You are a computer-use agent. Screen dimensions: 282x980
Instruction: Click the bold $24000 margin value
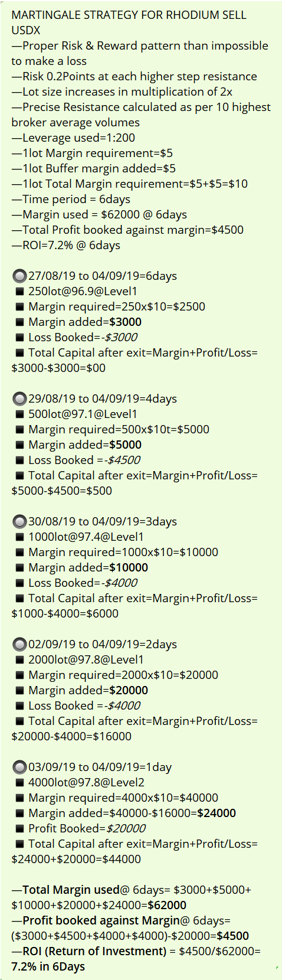(x=217, y=813)
